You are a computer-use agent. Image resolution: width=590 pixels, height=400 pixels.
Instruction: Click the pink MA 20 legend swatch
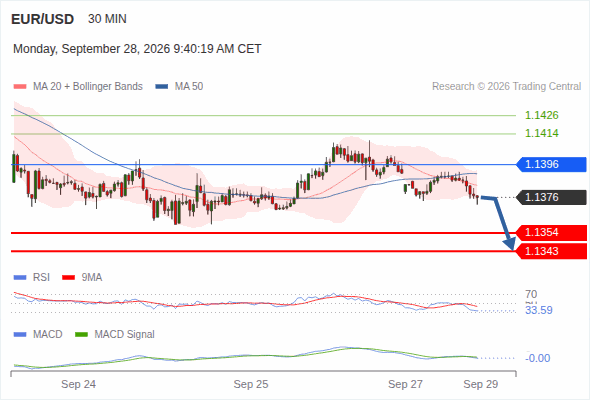[x=20, y=87]
